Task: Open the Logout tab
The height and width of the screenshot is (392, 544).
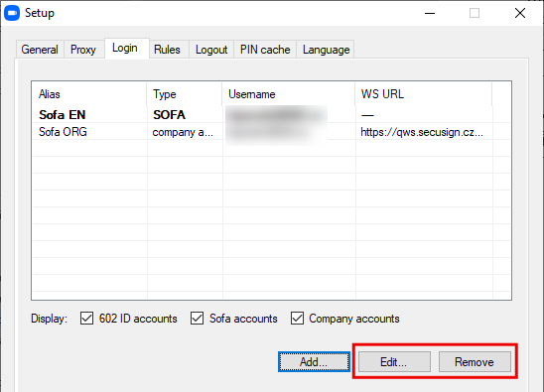Action: pyautogui.click(x=211, y=50)
